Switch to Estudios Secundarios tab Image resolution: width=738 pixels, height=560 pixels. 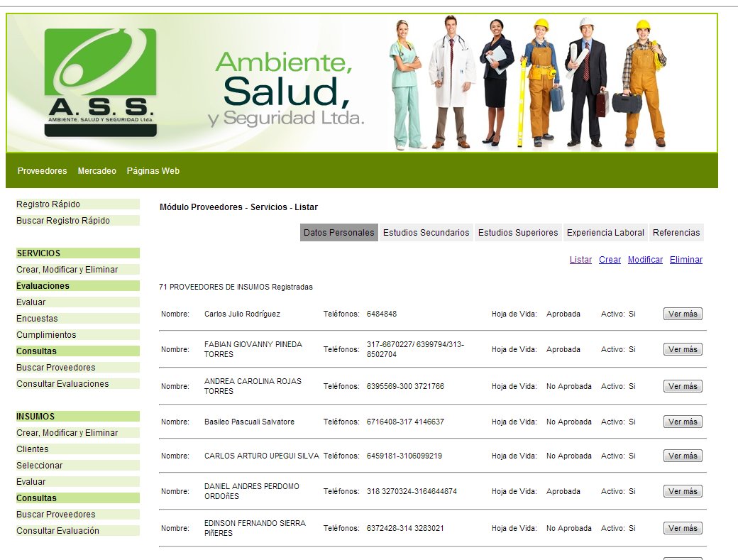(x=426, y=233)
